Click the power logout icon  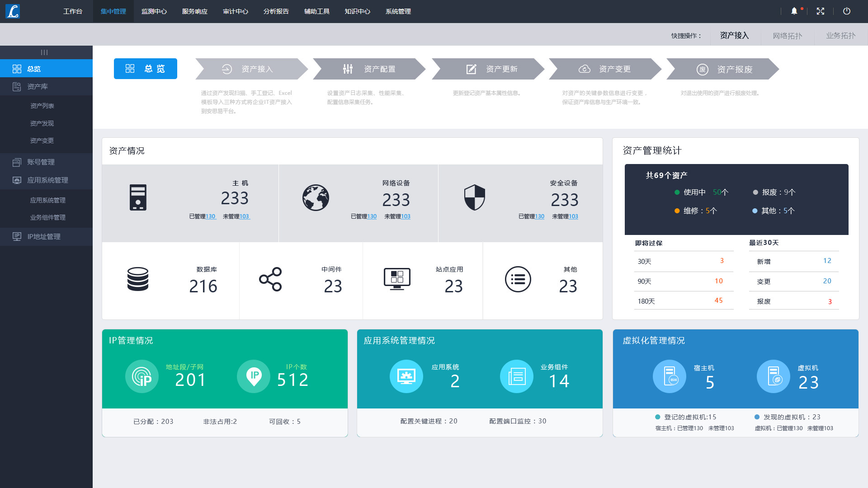pos(847,11)
